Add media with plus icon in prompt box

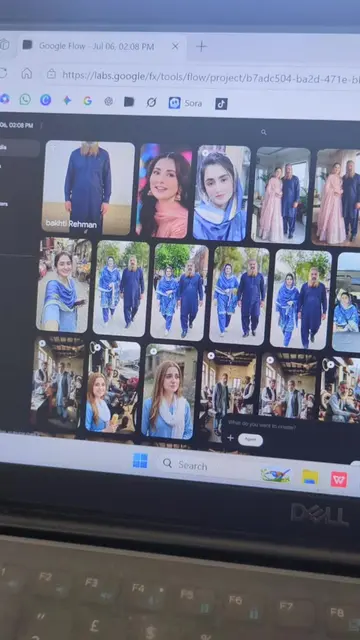click(x=230, y=438)
